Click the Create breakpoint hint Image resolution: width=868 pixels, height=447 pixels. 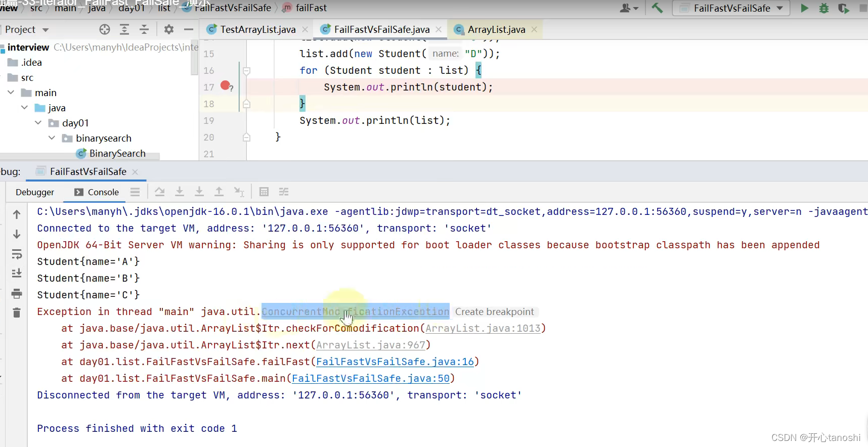[494, 312]
